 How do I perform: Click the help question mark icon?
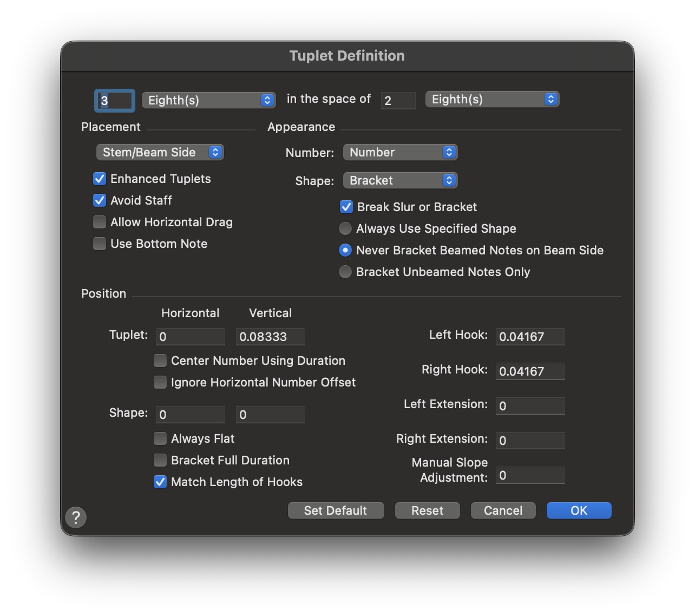76,517
